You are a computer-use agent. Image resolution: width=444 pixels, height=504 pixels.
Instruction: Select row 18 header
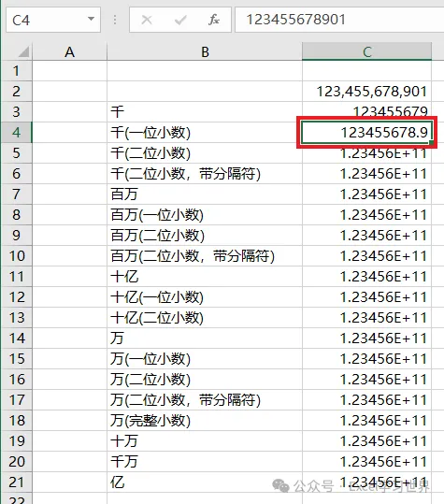(17, 421)
